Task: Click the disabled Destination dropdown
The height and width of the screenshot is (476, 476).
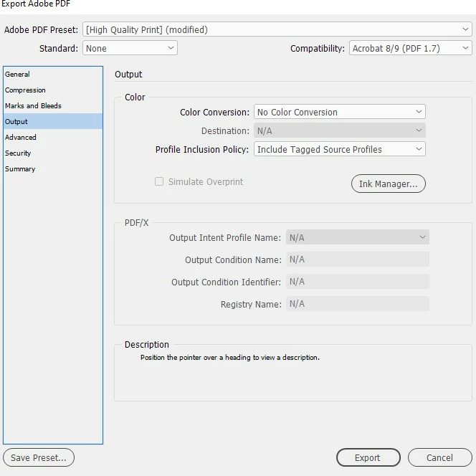Action: tap(339, 130)
